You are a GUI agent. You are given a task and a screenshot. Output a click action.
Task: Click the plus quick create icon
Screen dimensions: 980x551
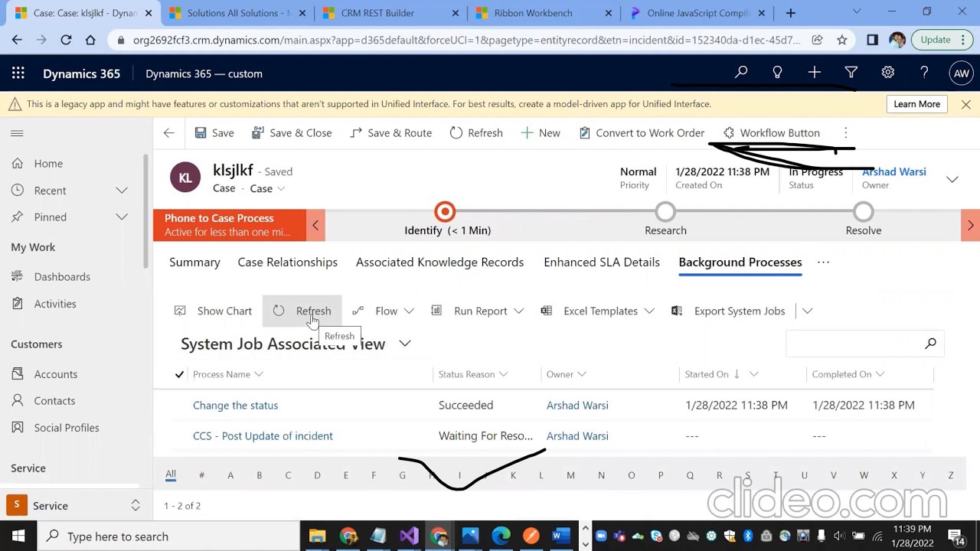(814, 73)
